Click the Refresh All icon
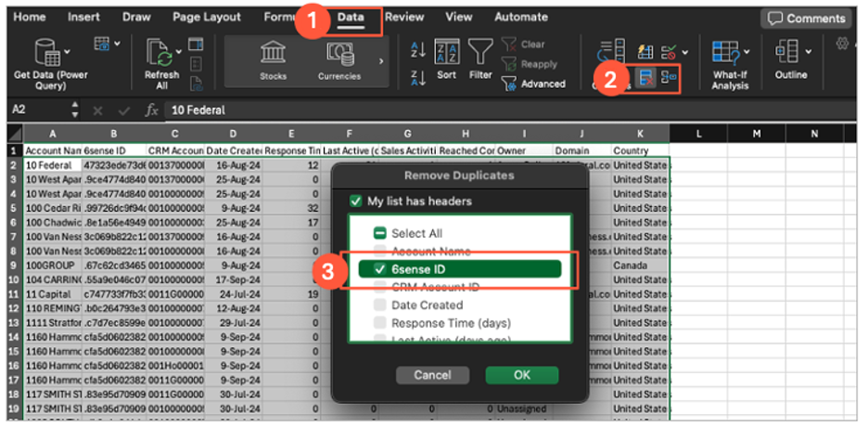Screen dimensions: 868x427 pyautogui.click(x=160, y=53)
